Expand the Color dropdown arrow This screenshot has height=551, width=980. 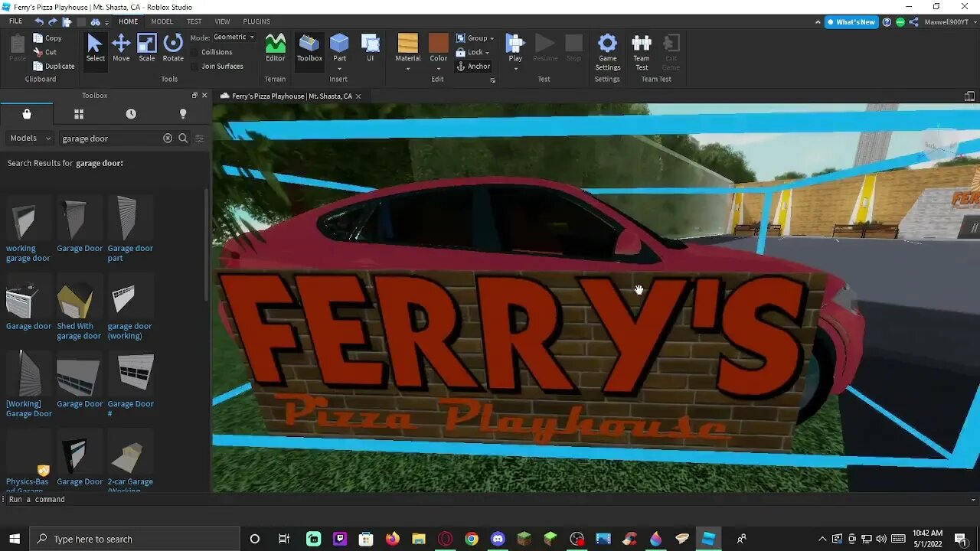tap(439, 68)
